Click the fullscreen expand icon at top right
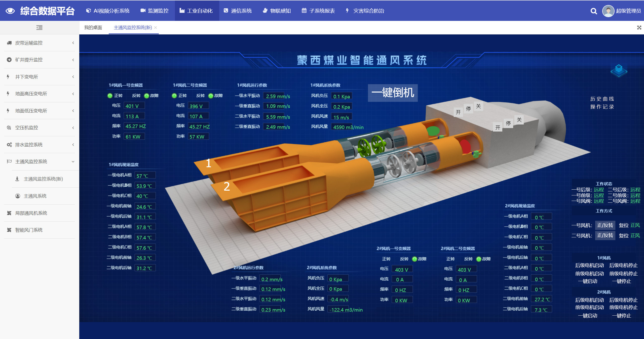 [x=639, y=28]
